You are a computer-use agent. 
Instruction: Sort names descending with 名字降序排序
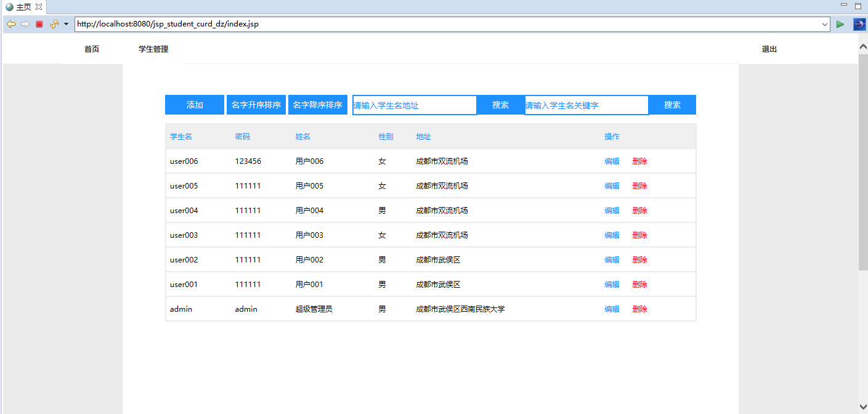coord(318,105)
